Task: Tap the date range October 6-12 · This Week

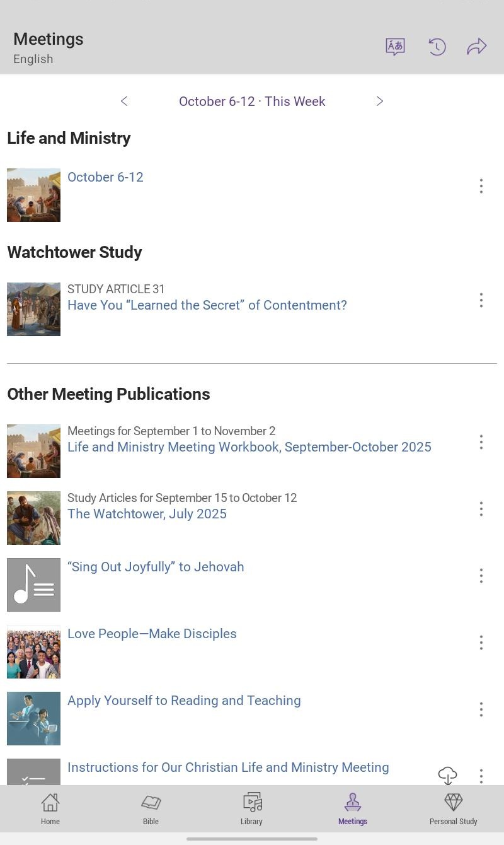Action: 252,102
